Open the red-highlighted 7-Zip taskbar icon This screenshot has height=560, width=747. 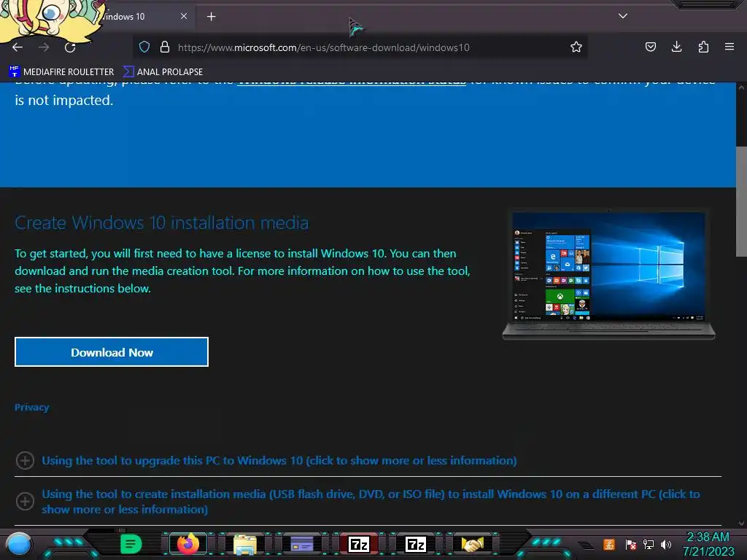(x=359, y=544)
